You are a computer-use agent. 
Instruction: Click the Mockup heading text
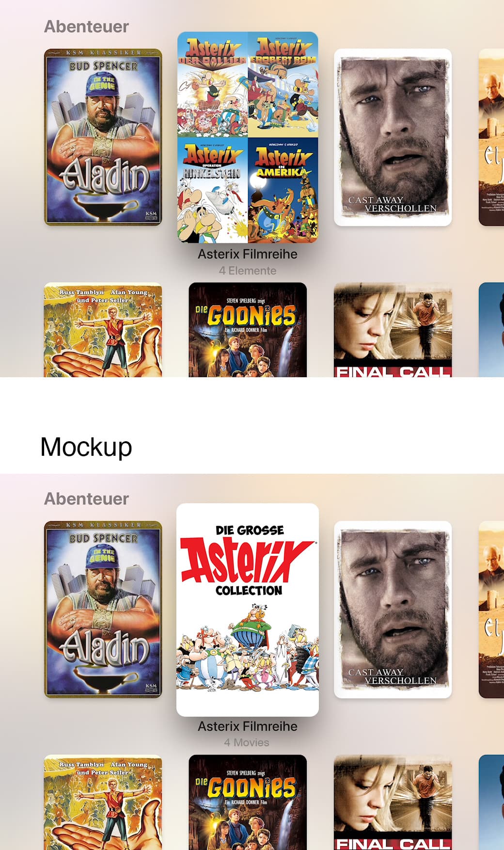pyautogui.click(x=86, y=447)
